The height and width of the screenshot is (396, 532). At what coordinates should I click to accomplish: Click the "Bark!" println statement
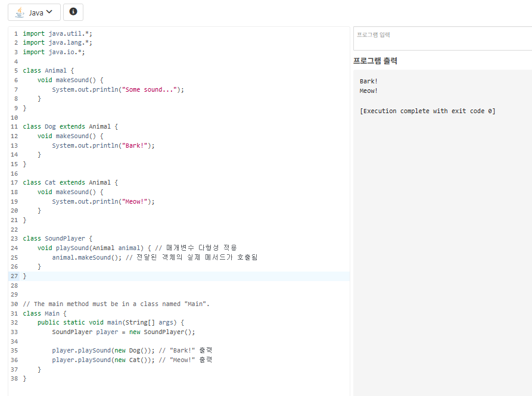[103, 145]
